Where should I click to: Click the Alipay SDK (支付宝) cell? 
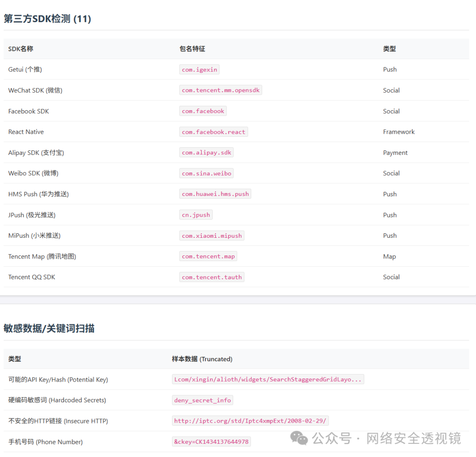pyautogui.click(x=36, y=153)
